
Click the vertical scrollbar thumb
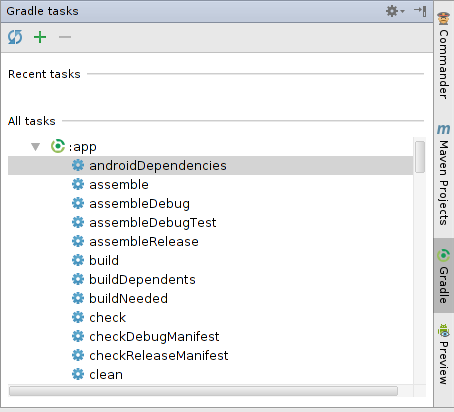pos(420,157)
